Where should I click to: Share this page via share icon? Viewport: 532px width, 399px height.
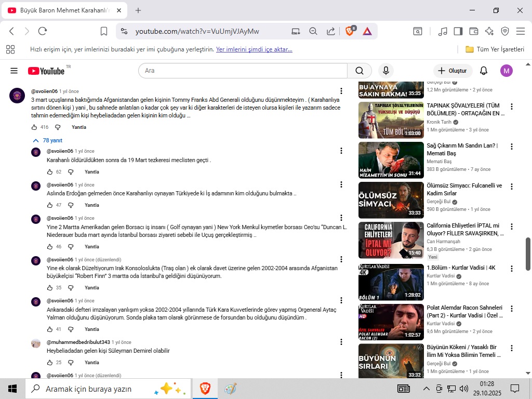coord(331,31)
